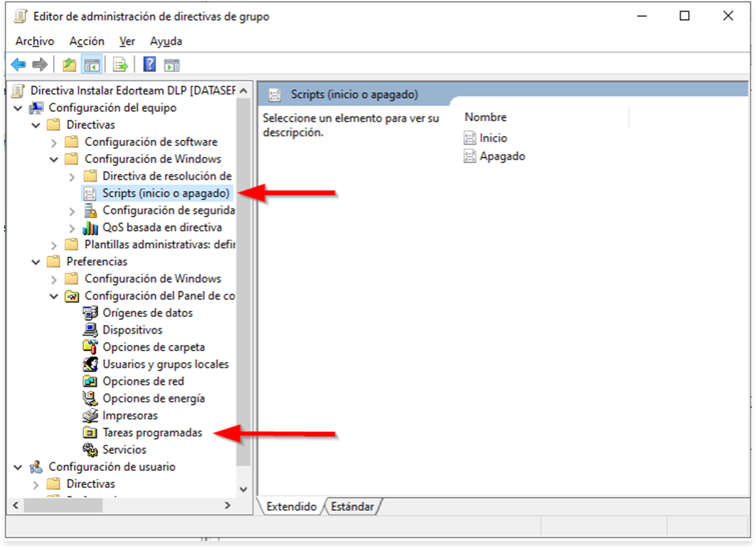Expand Directiva de resolución de nombres node
Viewport: 756px width, 549px height.
(x=72, y=176)
